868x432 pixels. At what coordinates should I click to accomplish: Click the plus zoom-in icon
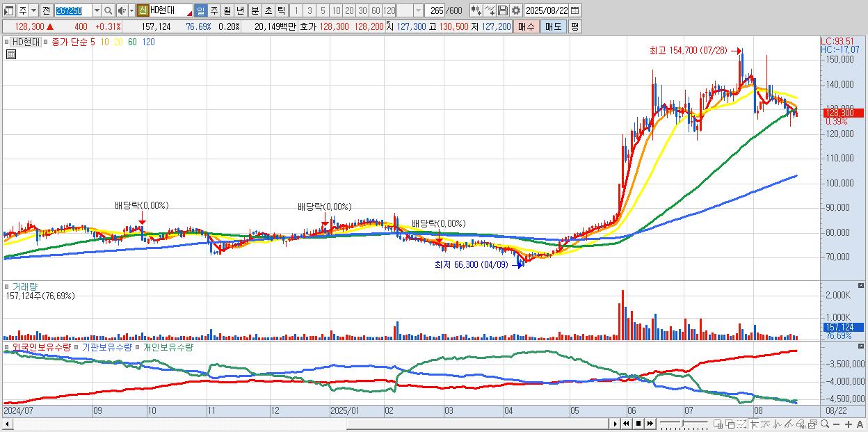pyautogui.click(x=848, y=424)
